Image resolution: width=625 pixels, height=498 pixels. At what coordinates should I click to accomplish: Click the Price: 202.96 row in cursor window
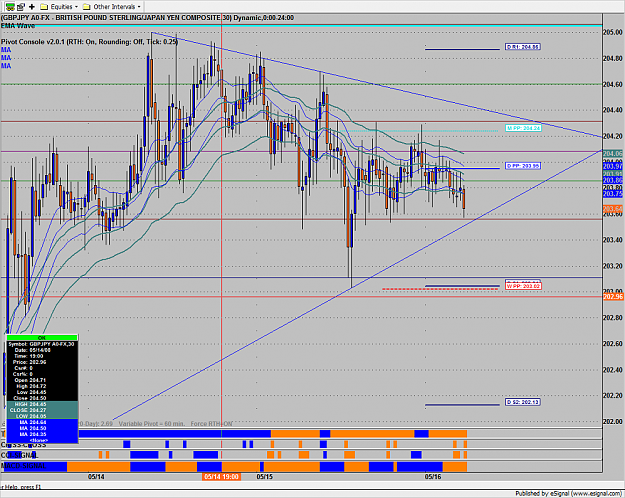(x=42, y=362)
